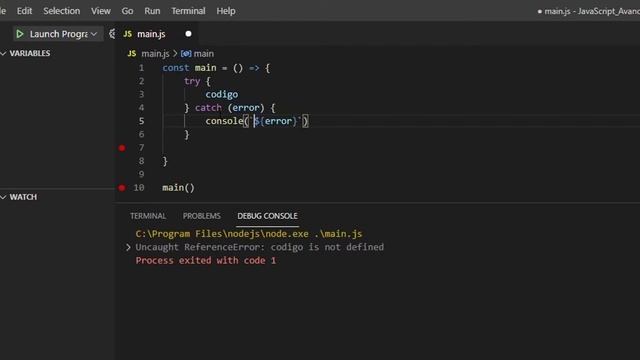Click the codigo identifier on line 3
The height and width of the screenshot is (360, 640).
222,94
